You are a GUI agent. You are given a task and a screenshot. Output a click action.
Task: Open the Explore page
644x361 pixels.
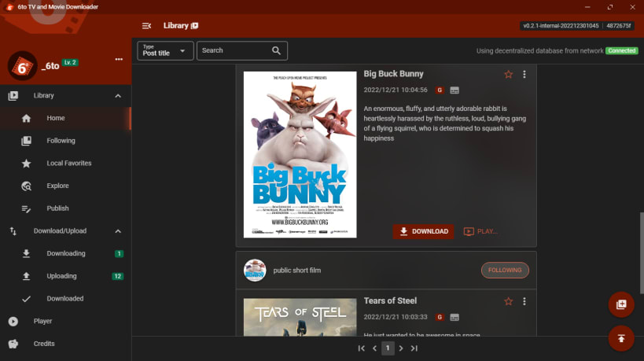coord(66,186)
